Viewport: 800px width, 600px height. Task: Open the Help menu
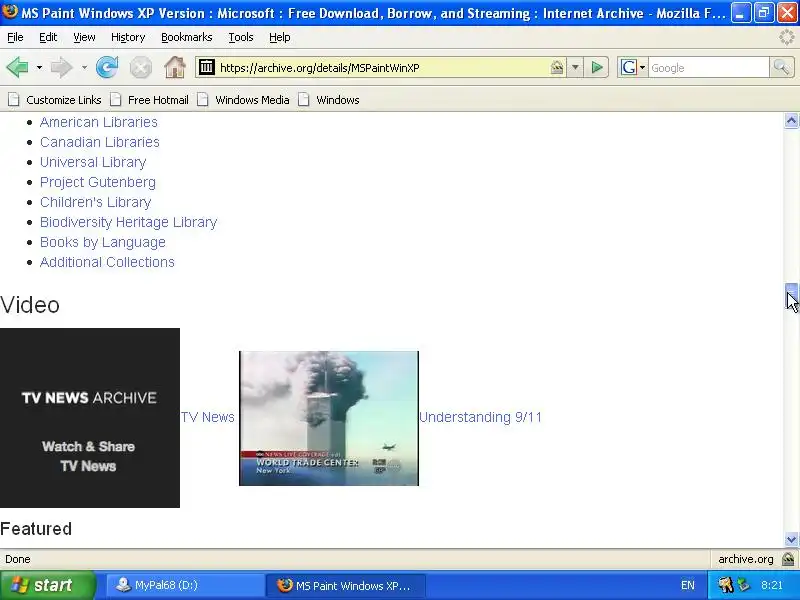[280, 37]
